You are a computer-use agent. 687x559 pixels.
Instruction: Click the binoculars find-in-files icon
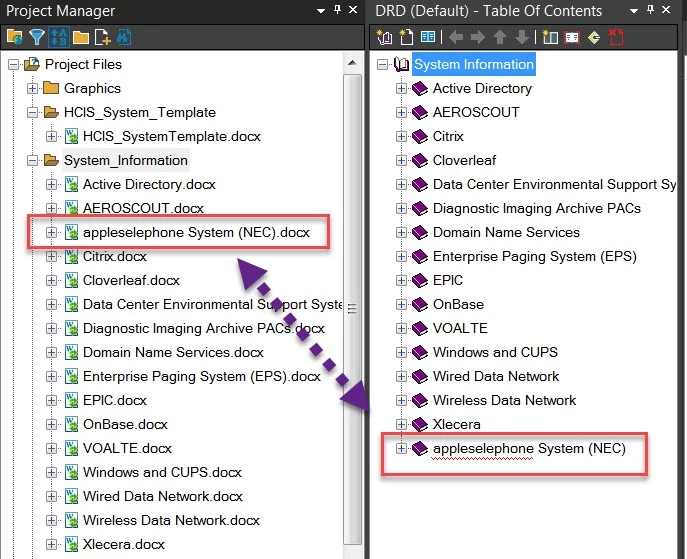tap(124, 38)
